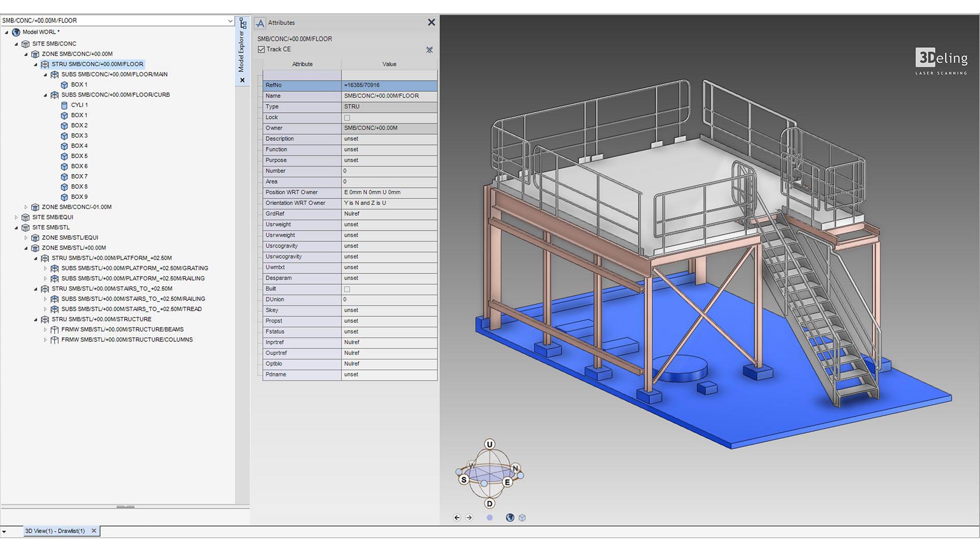Select the 3D View(1) - Drawlist(1) tab

click(55, 531)
